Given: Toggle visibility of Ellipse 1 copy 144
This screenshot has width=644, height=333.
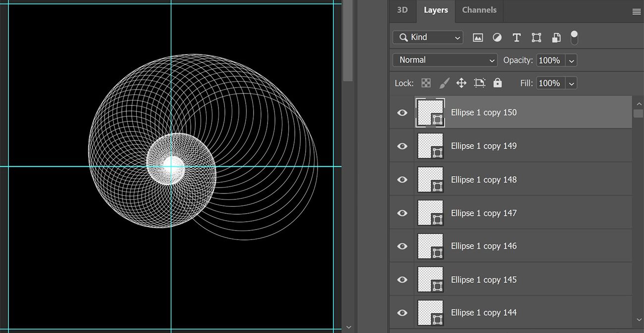Looking at the screenshot, I should (x=402, y=312).
